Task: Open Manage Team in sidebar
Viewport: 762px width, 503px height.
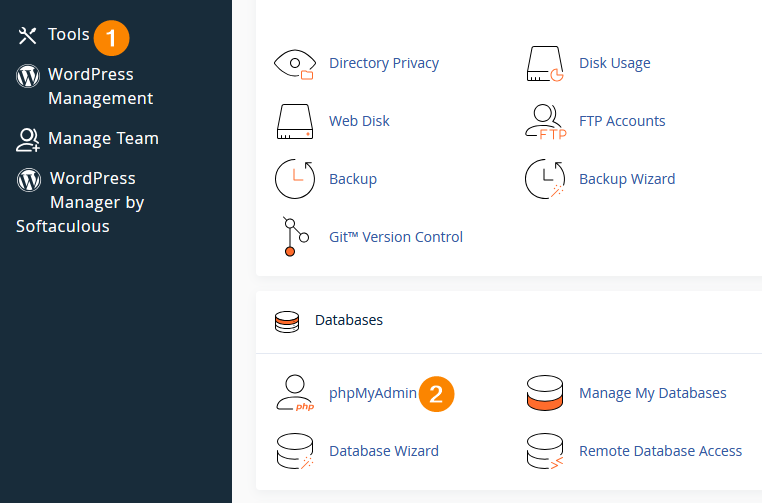Action: 103,139
